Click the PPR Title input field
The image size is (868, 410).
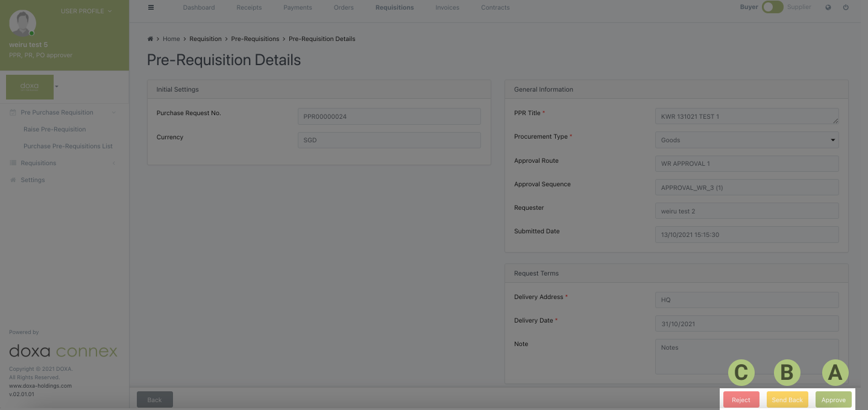coord(747,116)
